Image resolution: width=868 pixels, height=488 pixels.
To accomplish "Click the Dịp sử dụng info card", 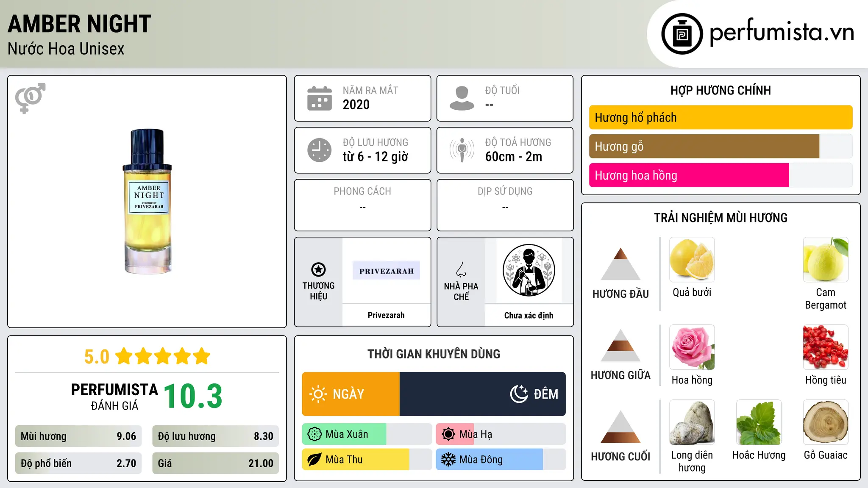I will tap(505, 205).
